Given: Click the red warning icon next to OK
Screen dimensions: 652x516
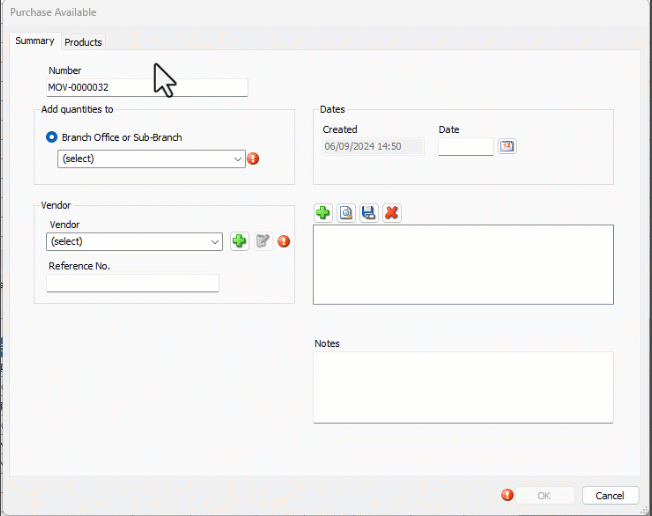Looking at the screenshot, I should point(508,495).
